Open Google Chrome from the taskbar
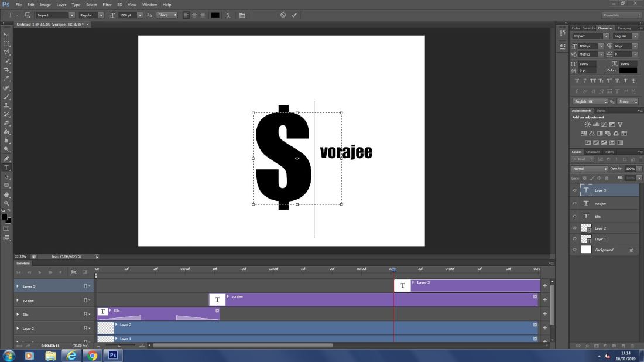The height and width of the screenshot is (362, 644). coord(91,355)
